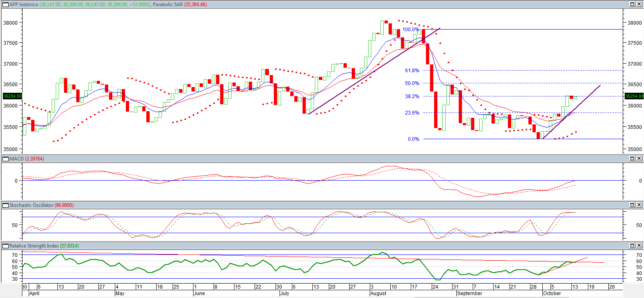Click the MACD value 2.39764
644x298 pixels.
click(34, 159)
